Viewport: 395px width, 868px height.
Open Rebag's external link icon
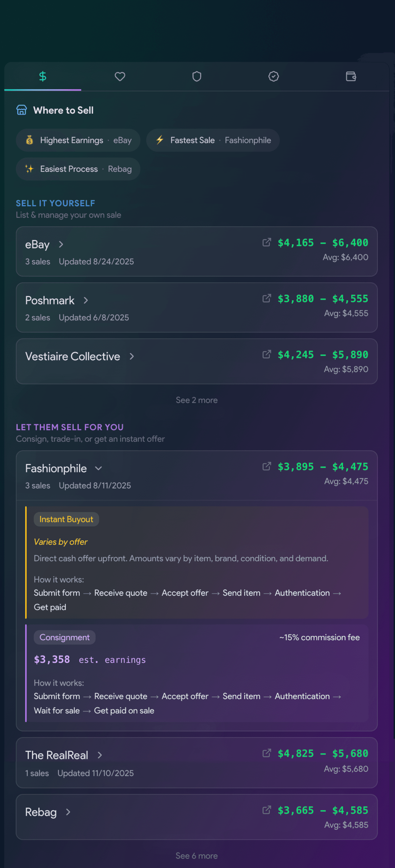[x=267, y=810]
